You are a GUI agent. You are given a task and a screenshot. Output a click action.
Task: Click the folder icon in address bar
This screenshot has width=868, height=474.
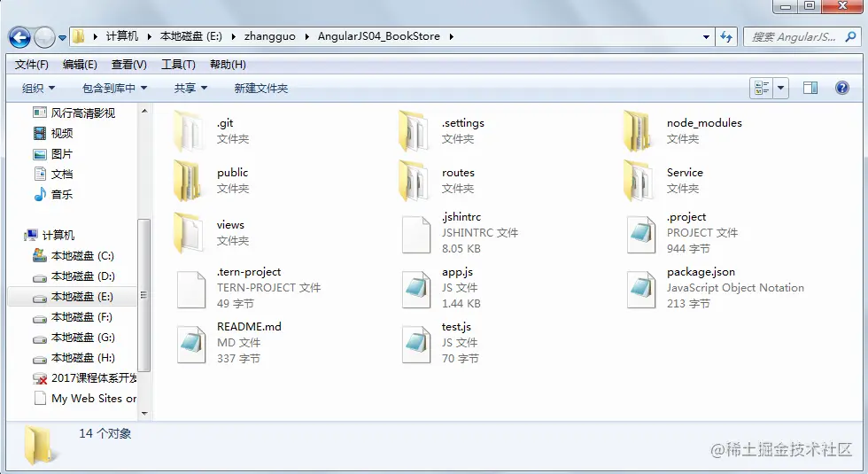pos(79,36)
